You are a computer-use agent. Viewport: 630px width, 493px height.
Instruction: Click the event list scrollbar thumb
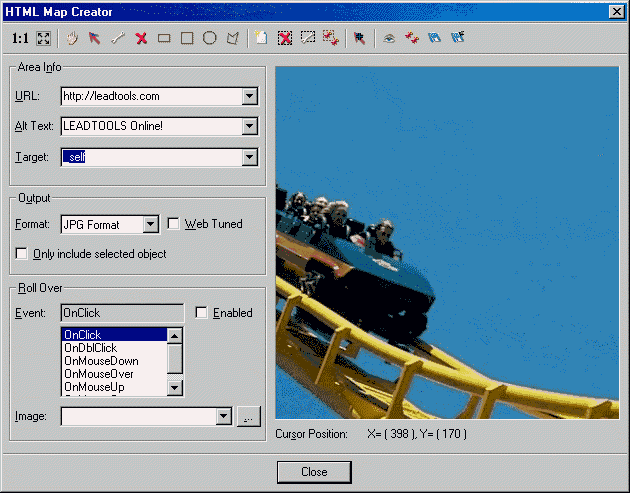175,358
